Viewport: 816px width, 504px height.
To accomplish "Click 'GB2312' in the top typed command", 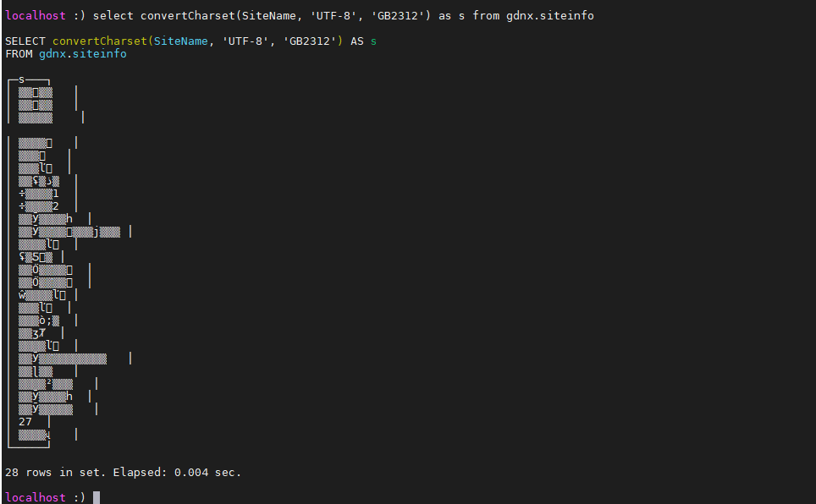I will [x=400, y=16].
